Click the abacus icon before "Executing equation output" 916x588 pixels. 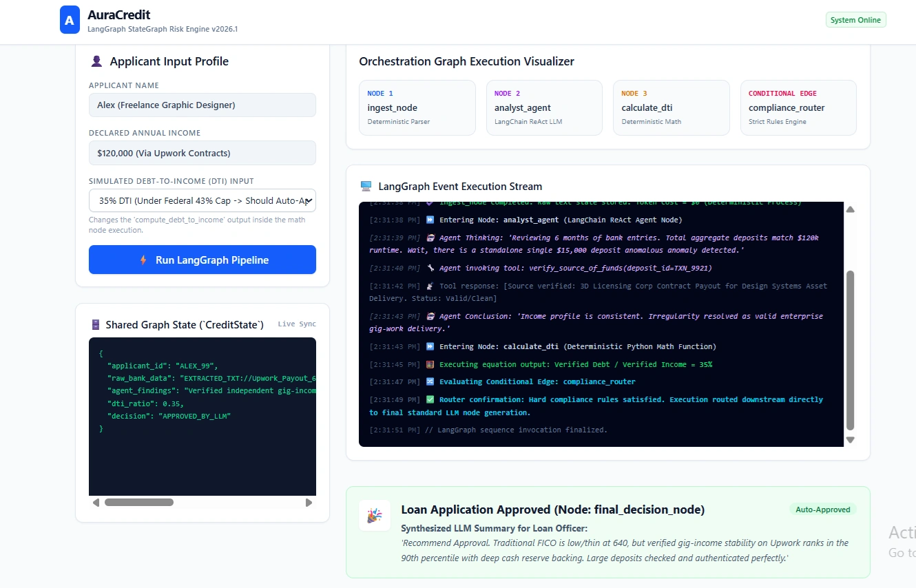coord(430,364)
